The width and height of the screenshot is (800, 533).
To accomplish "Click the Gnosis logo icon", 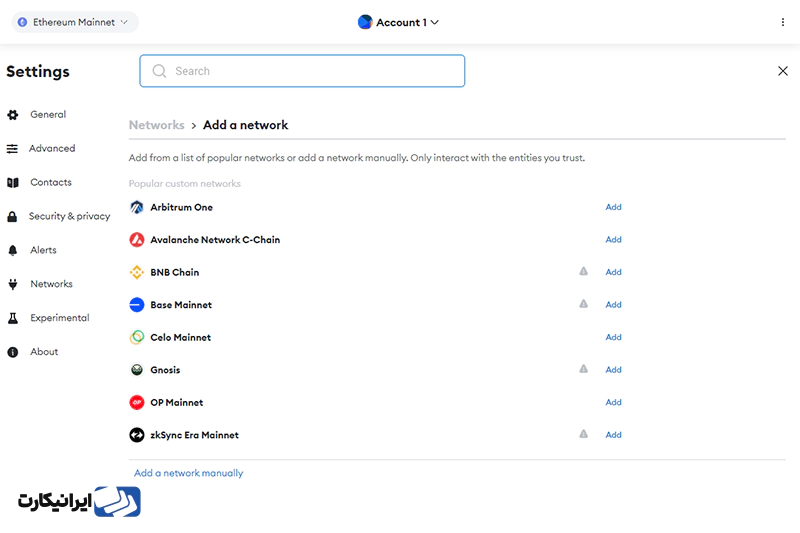I will click(x=137, y=370).
